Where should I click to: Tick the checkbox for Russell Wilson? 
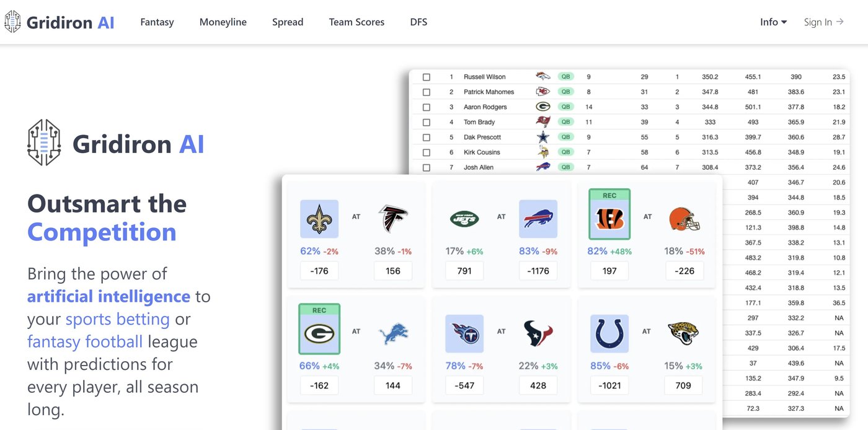pyautogui.click(x=426, y=77)
